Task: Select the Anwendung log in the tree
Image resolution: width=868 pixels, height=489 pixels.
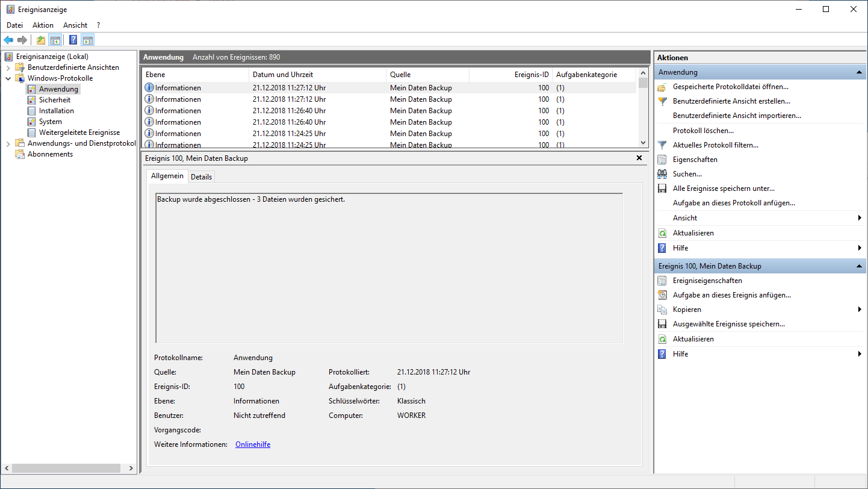Action: [58, 89]
